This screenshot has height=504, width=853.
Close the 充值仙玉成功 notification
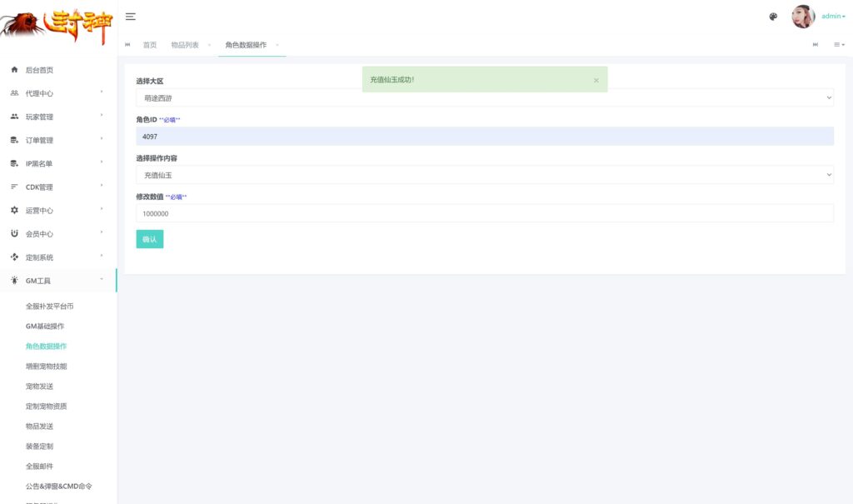click(x=596, y=80)
